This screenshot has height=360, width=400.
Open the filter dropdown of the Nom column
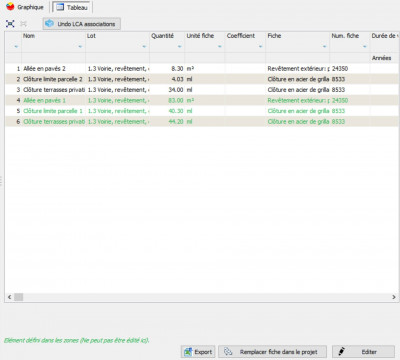(x=80, y=46)
